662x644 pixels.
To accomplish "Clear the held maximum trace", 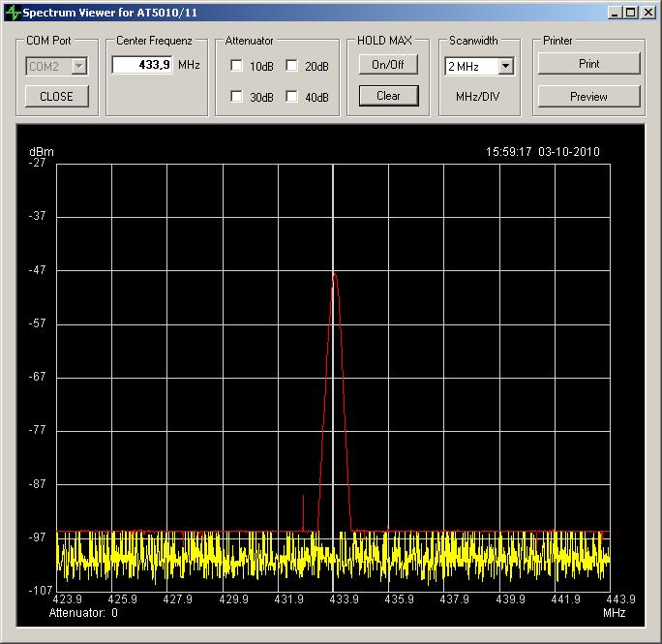I will pyautogui.click(x=388, y=96).
